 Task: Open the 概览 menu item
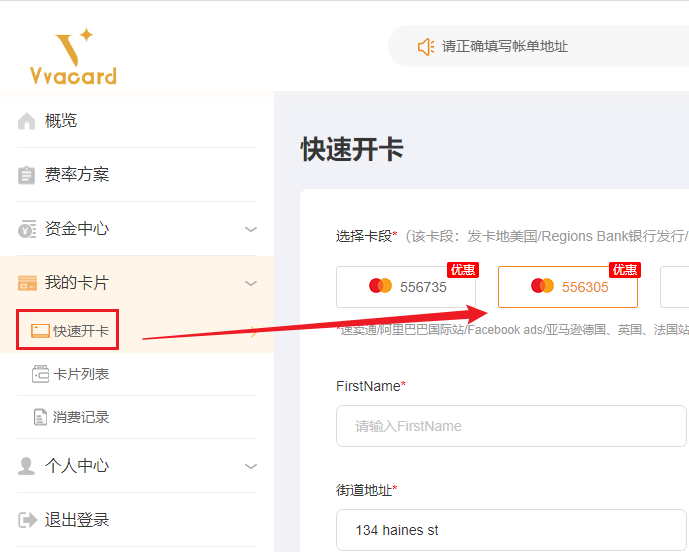(137, 121)
